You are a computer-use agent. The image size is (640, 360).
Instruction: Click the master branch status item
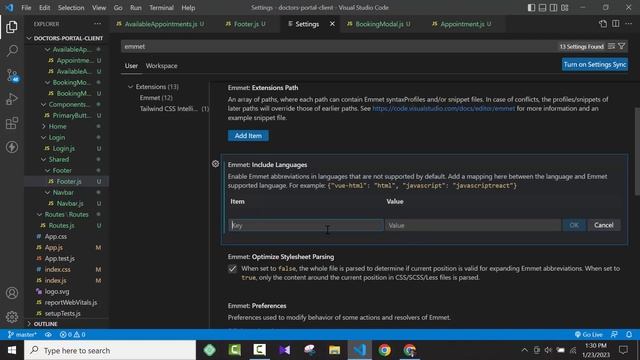(x=22, y=335)
